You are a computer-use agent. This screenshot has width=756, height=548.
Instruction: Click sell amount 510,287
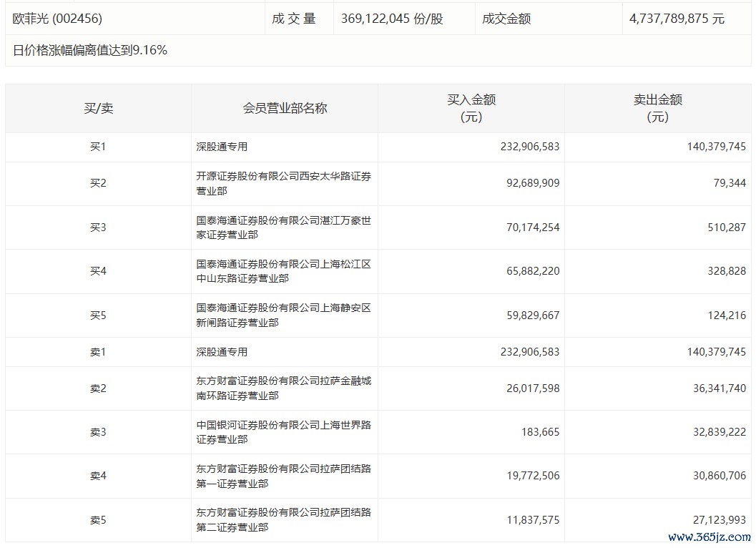[727, 227]
